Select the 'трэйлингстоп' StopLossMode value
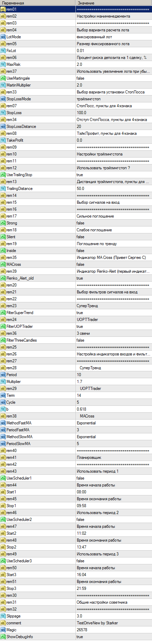Screen dimensions: 152x644 pos(88,99)
